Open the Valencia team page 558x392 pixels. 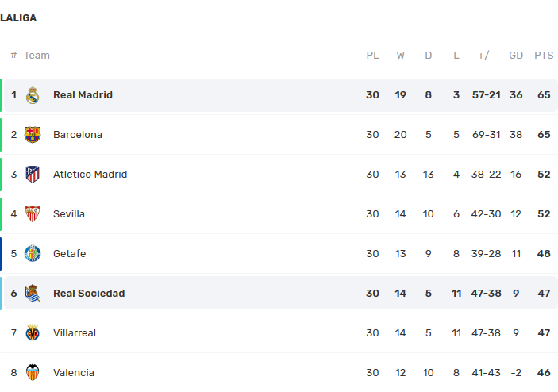pyautogui.click(x=74, y=373)
